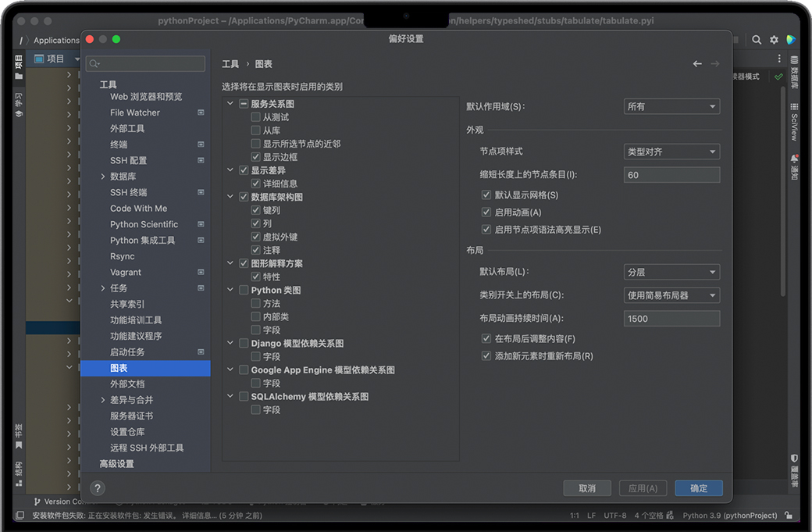Open the IDE settings gear icon
This screenshot has height=532, width=812.
pyautogui.click(x=774, y=40)
